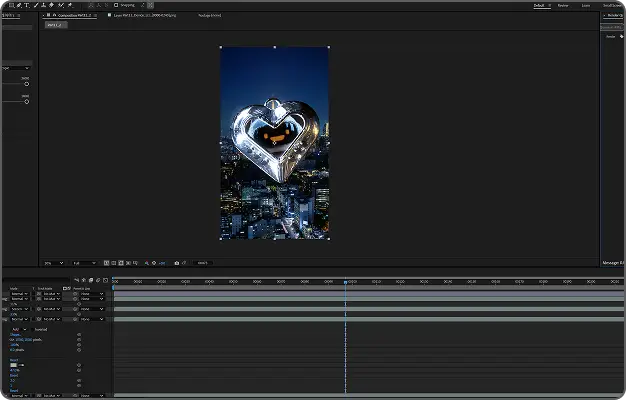Open the Composition PM11_2 panel tab
The height and width of the screenshot is (400, 626).
[74, 15]
